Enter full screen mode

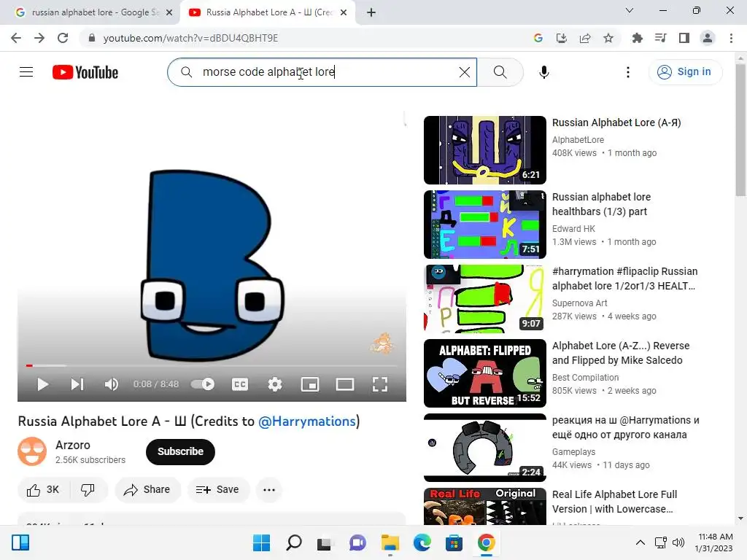[379, 384]
